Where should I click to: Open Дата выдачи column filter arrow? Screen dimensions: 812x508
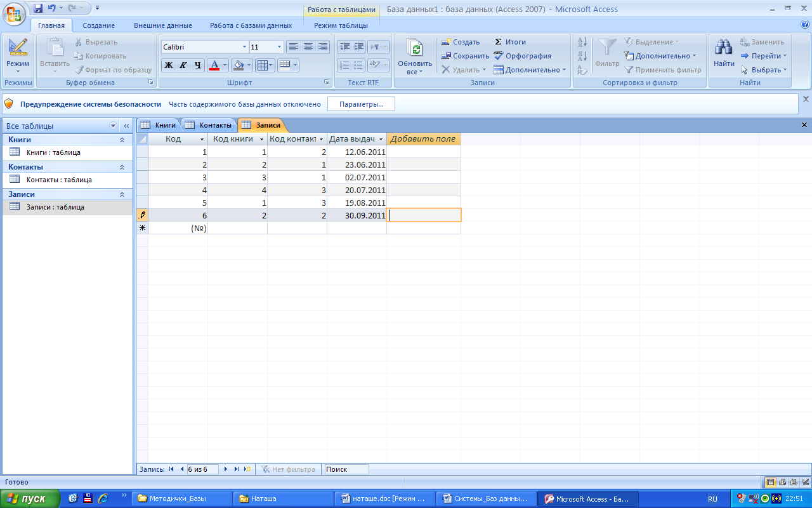(381, 139)
